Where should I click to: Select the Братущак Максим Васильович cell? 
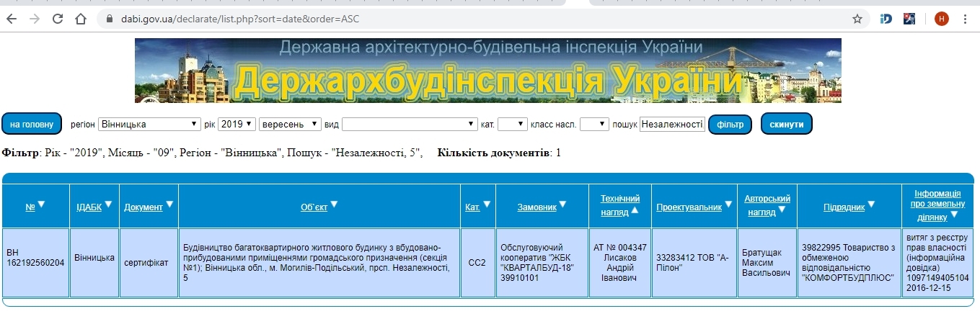point(767,262)
